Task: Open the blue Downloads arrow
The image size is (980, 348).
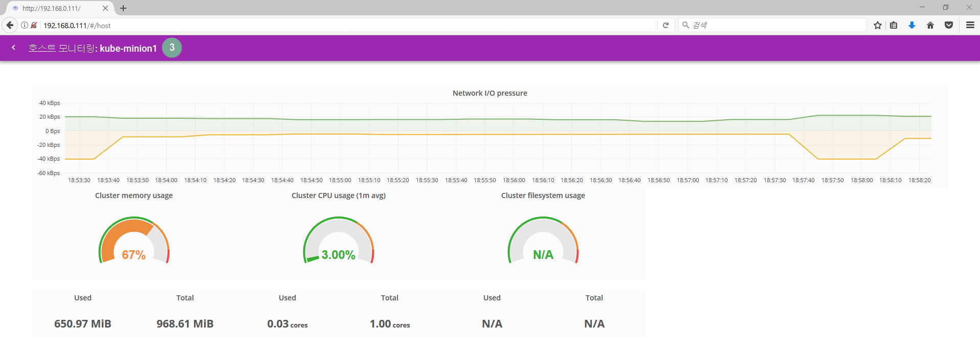Action: point(912,25)
